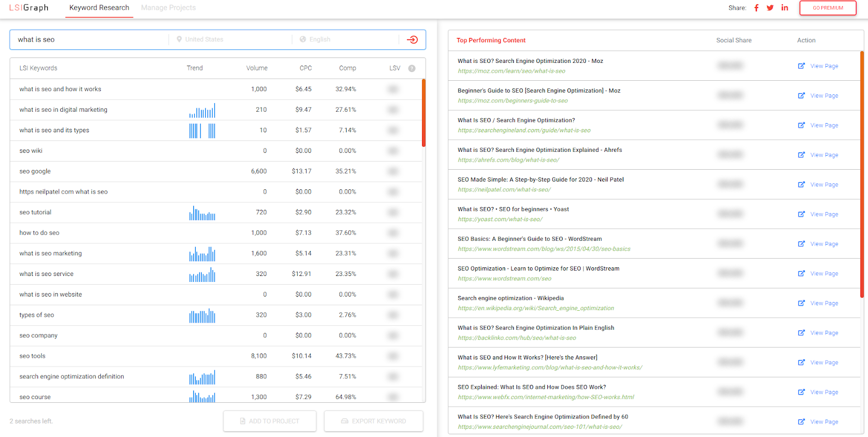The width and height of the screenshot is (868, 437).
Task: Click the Top Performing Content scrollbar
Action: [x=861, y=175]
